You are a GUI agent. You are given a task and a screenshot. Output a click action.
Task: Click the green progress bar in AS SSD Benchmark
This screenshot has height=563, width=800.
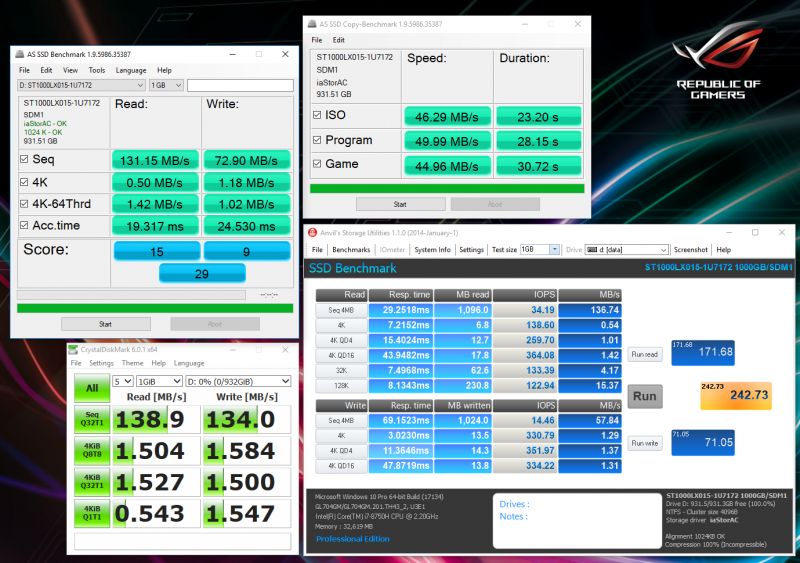tap(155, 308)
